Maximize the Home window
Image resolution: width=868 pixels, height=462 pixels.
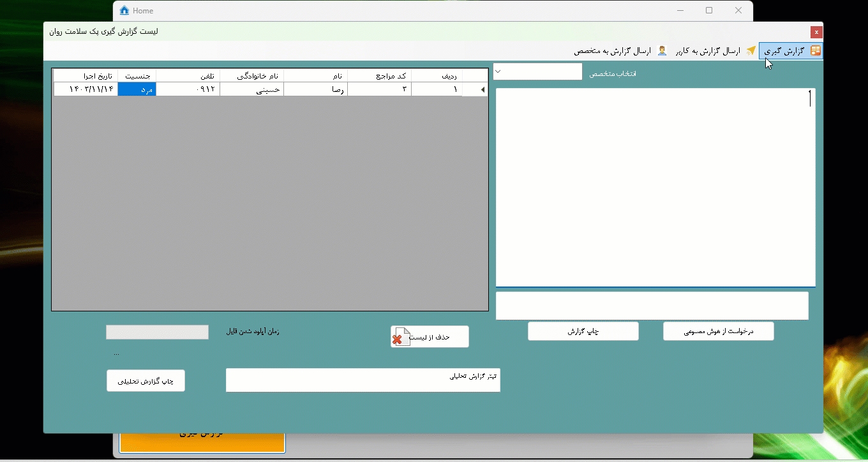[x=709, y=10]
